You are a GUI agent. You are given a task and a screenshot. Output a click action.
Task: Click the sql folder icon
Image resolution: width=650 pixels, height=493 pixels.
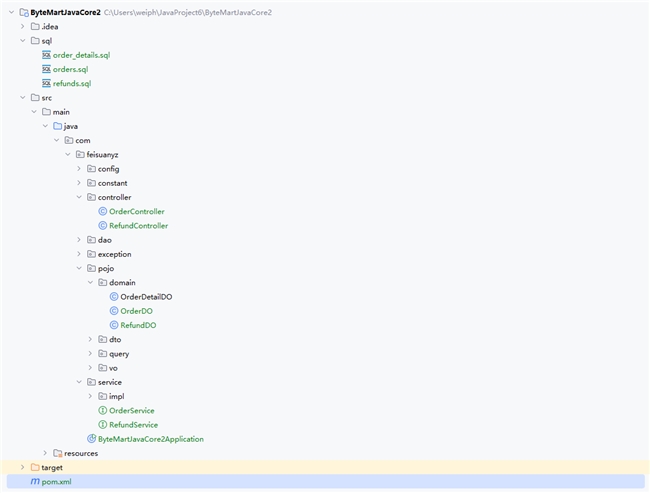pyautogui.click(x=35, y=41)
